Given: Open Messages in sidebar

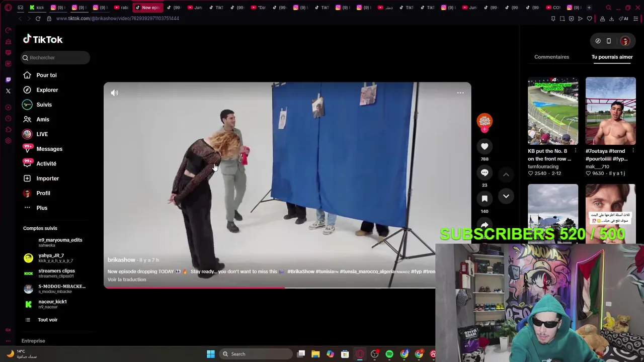Looking at the screenshot, I should click(x=42, y=149).
